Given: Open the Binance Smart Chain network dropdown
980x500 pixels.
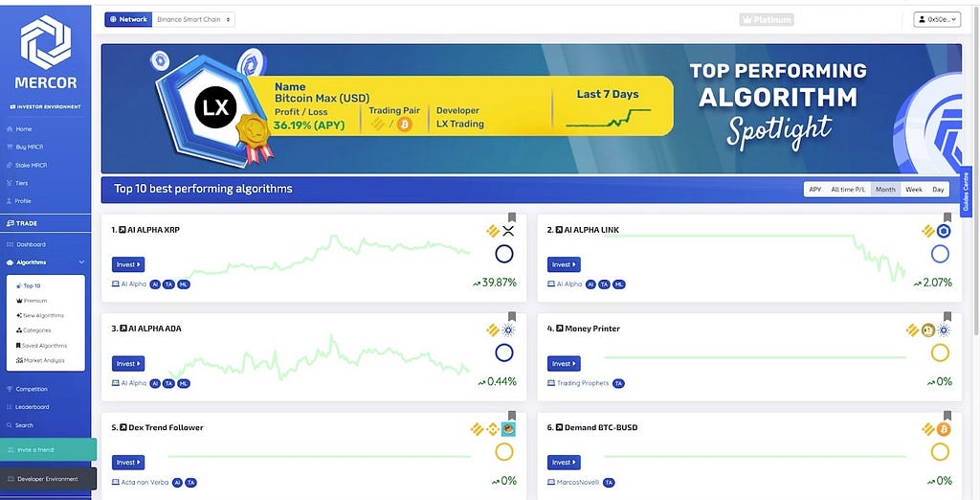Looking at the screenshot, I should pos(193,19).
